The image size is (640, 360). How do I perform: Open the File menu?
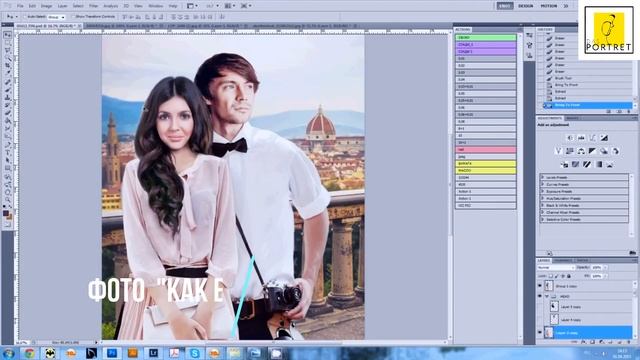(20, 6)
